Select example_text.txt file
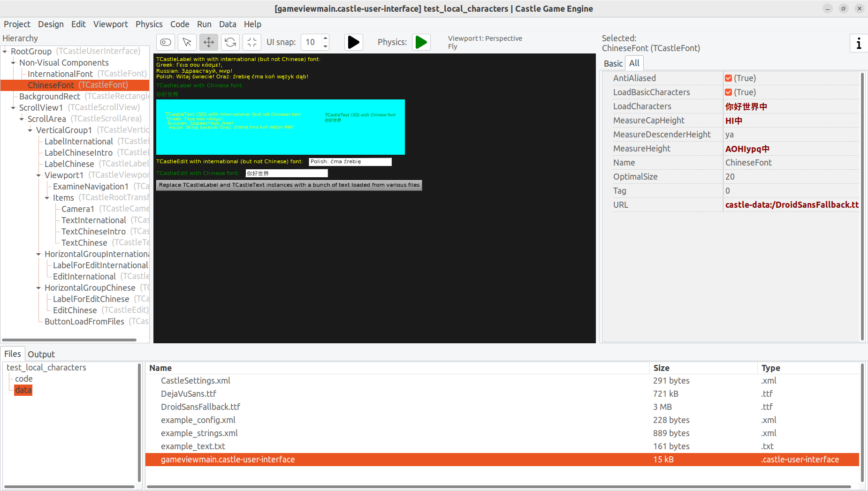868x491 pixels. click(193, 446)
